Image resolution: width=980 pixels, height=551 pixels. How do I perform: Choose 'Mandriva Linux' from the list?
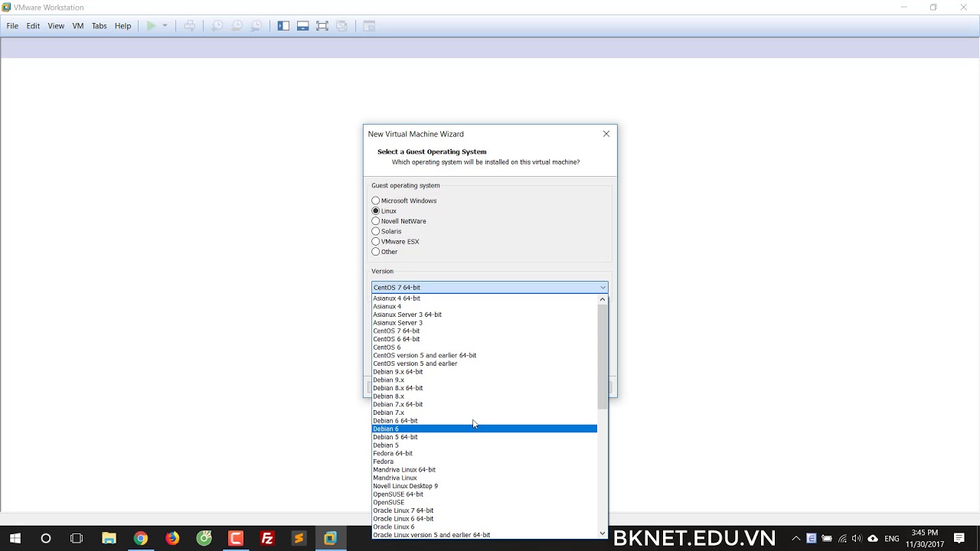point(484,478)
